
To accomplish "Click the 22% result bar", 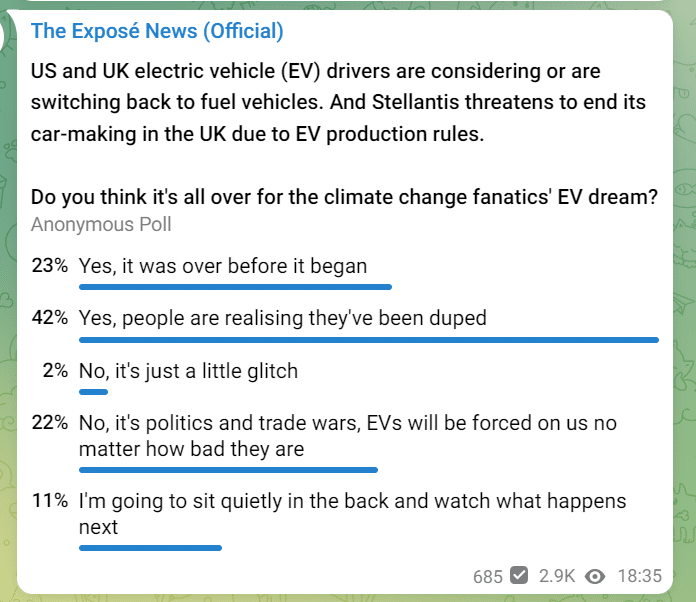I will point(228,470).
